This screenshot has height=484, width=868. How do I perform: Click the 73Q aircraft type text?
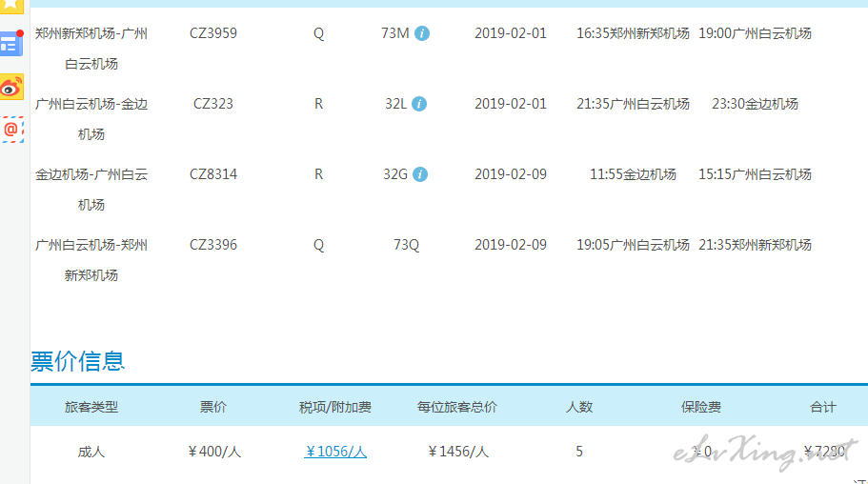[x=406, y=245]
